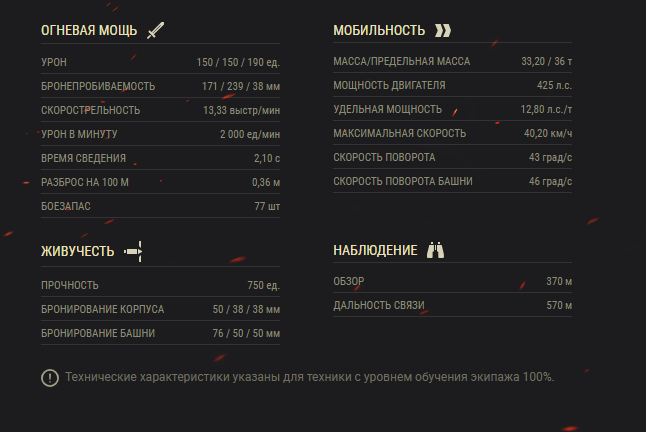
Task: Click the exclamation info icon near footnote
Action: click(50, 377)
